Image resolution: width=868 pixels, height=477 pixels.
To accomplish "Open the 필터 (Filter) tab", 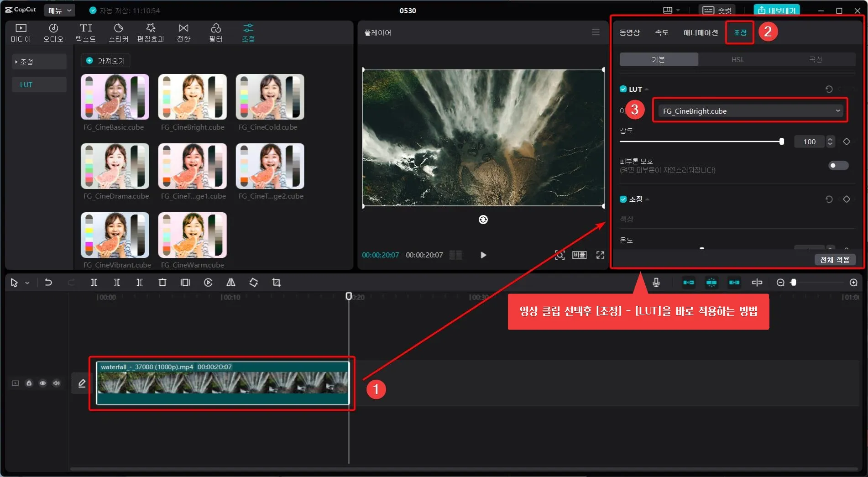I will click(216, 33).
